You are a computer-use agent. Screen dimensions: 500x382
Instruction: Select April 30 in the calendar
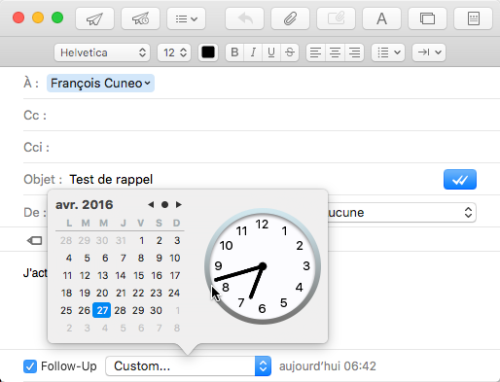tap(156, 310)
